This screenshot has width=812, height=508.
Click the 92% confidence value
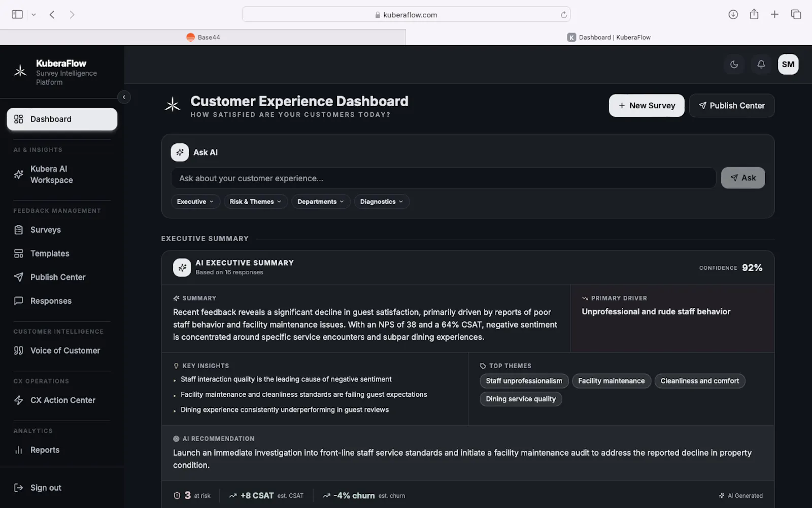[x=752, y=268]
